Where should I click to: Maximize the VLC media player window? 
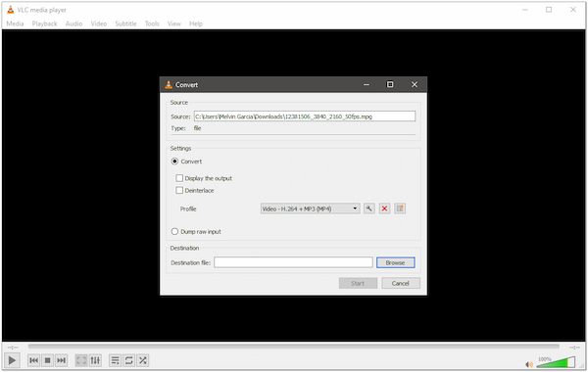(x=549, y=10)
